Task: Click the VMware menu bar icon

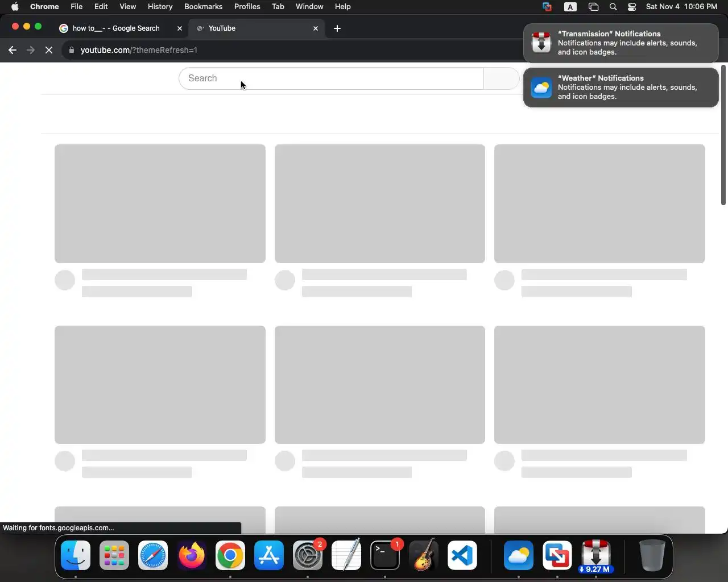Action: pos(547,7)
